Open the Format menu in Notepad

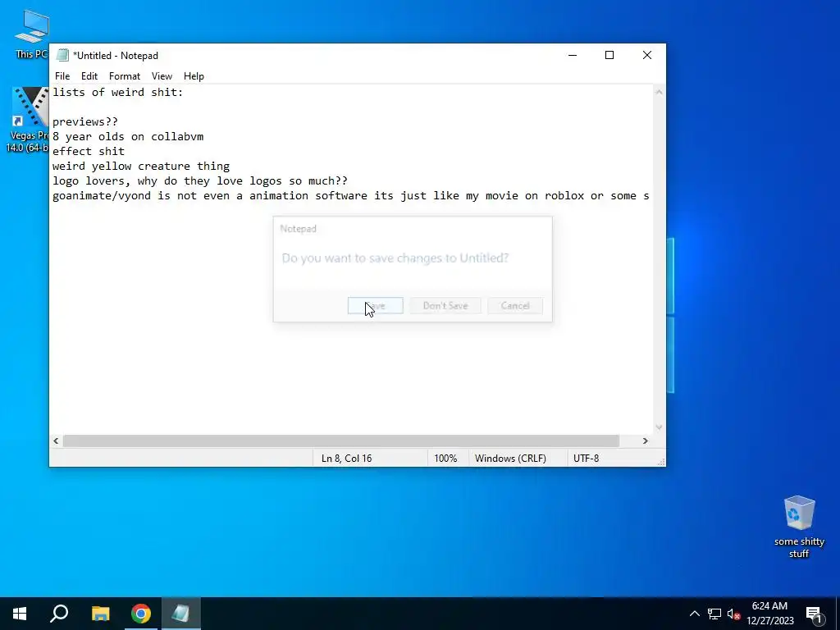(125, 76)
